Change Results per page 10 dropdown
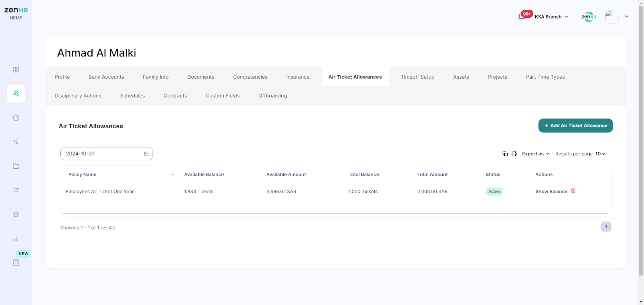The height and width of the screenshot is (305, 644). tap(600, 154)
